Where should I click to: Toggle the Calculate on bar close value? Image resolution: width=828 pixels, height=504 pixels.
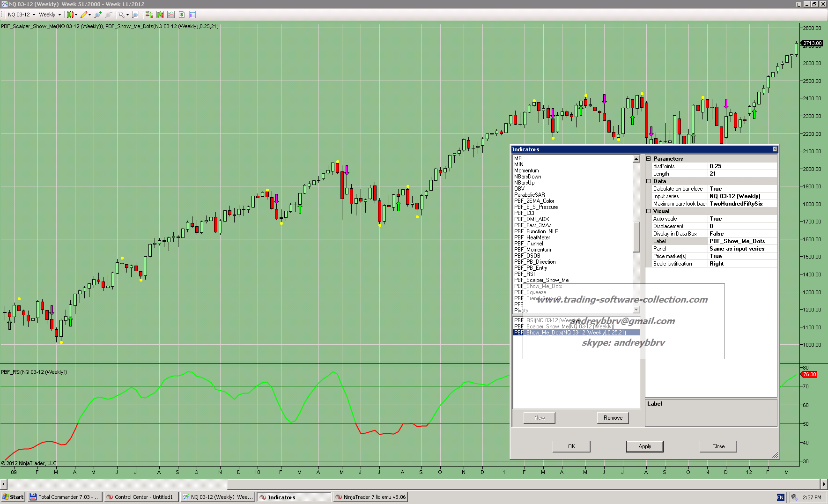point(741,189)
